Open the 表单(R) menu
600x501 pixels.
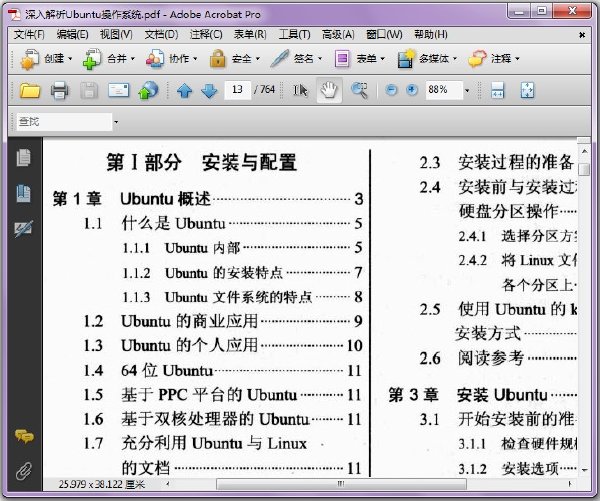click(x=250, y=35)
